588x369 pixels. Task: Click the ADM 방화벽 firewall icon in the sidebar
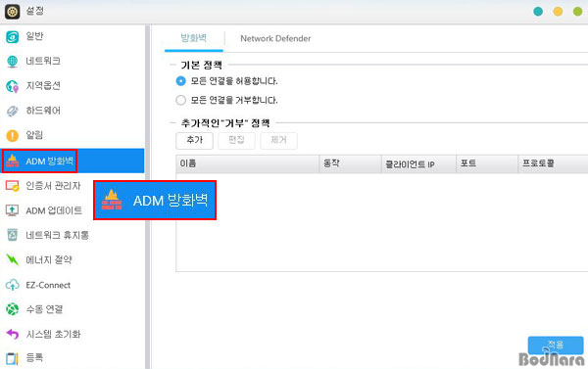tap(13, 161)
